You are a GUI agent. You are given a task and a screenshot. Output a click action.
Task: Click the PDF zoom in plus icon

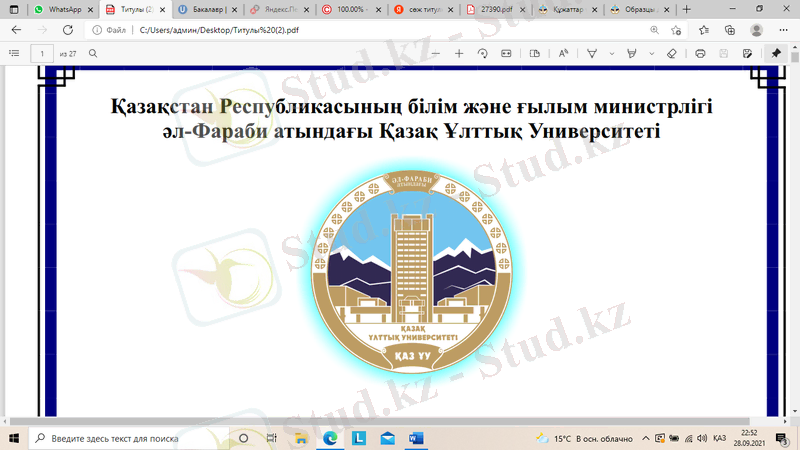(x=459, y=53)
